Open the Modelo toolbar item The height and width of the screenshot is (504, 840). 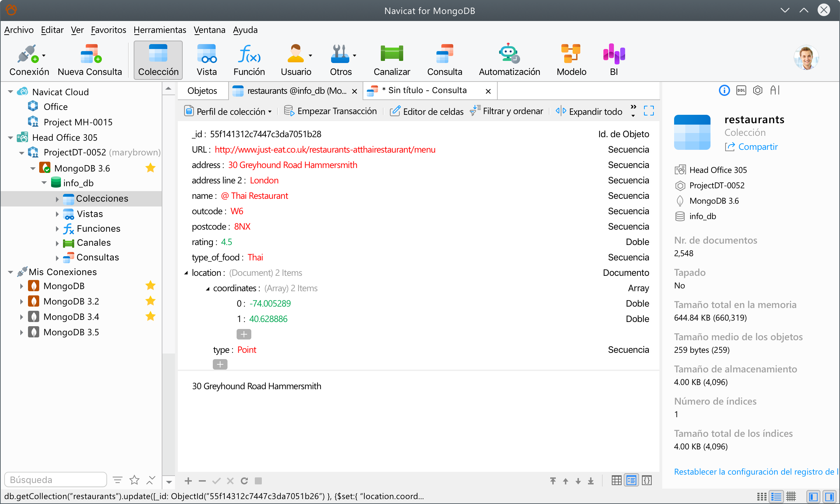pos(571,60)
